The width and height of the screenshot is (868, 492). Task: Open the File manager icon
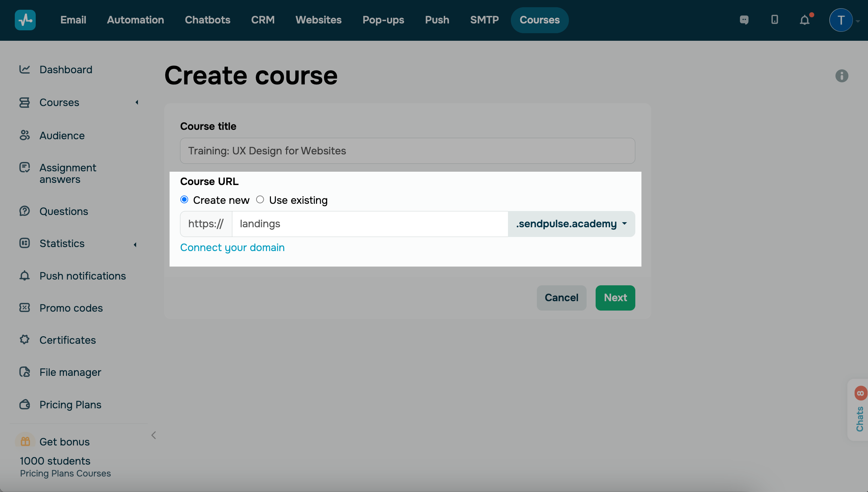click(25, 372)
